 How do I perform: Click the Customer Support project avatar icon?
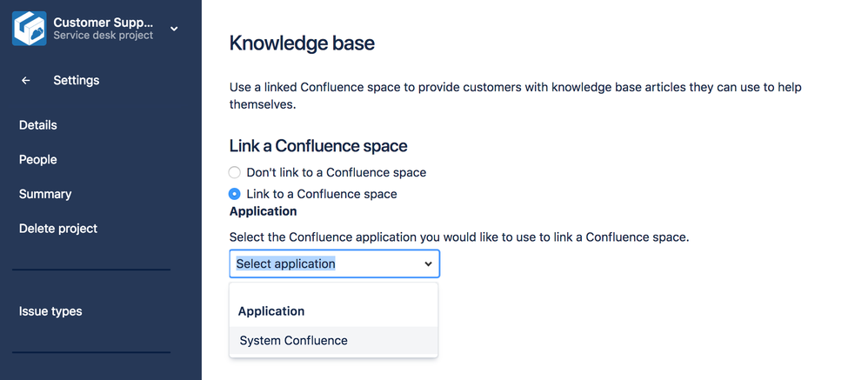(29, 28)
